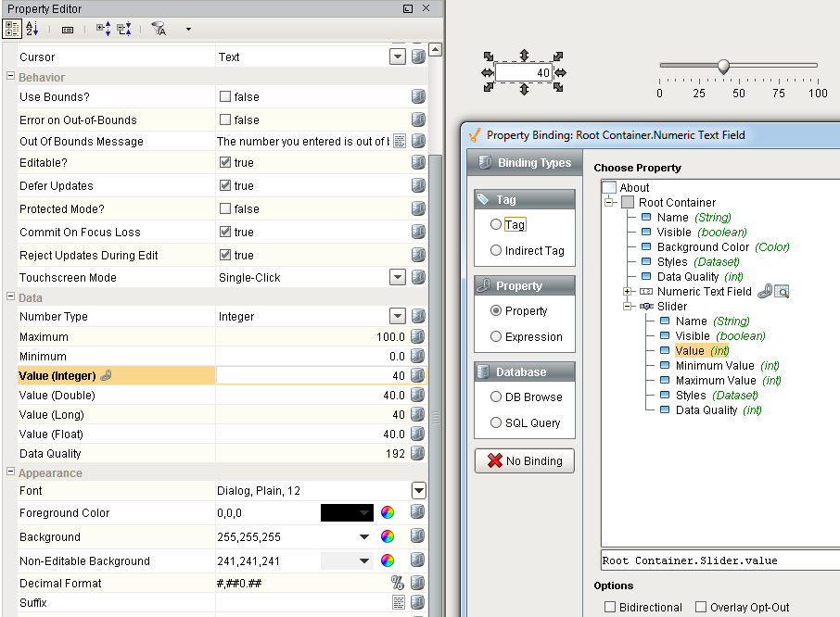Viewport: 840px width, 617px height.
Task: Open the Touchscreen Mode dropdown
Action: click(x=398, y=278)
